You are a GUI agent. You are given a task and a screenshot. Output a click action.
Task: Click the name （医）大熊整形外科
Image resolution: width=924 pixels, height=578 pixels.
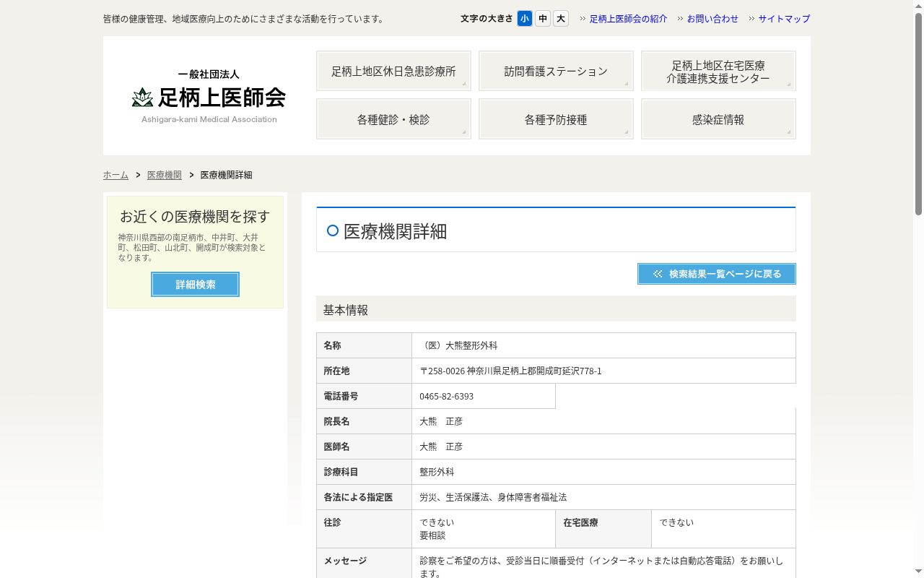click(458, 345)
